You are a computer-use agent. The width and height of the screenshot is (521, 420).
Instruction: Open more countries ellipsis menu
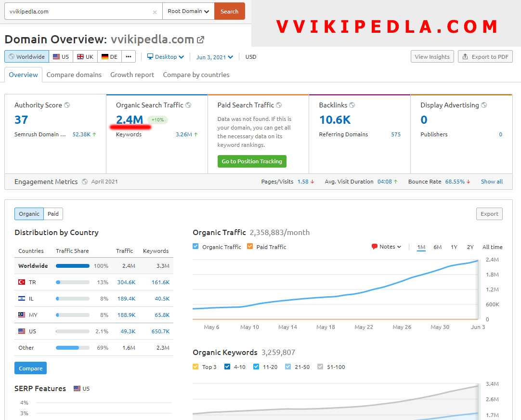129,56
